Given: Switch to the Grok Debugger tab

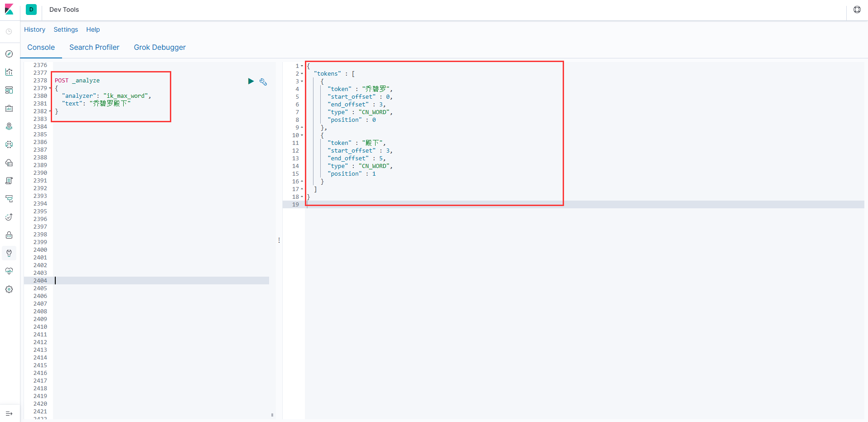Looking at the screenshot, I should click(x=159, y=47).
